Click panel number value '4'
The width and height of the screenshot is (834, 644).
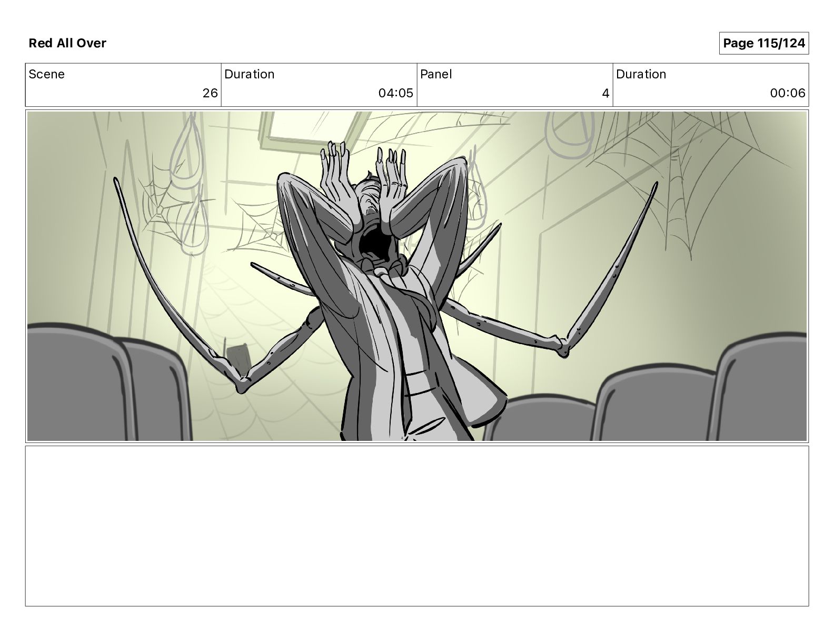[605, 93]
